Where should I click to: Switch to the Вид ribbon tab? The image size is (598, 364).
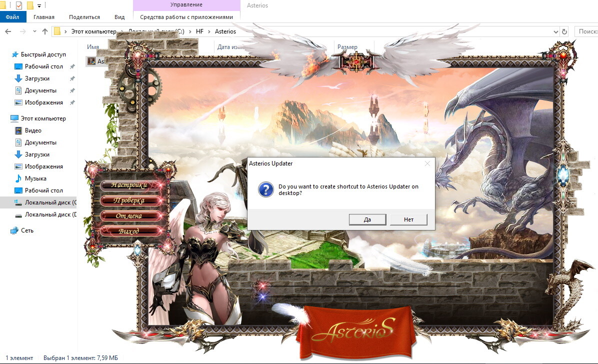pyautogui.click(x=119, y=17)
